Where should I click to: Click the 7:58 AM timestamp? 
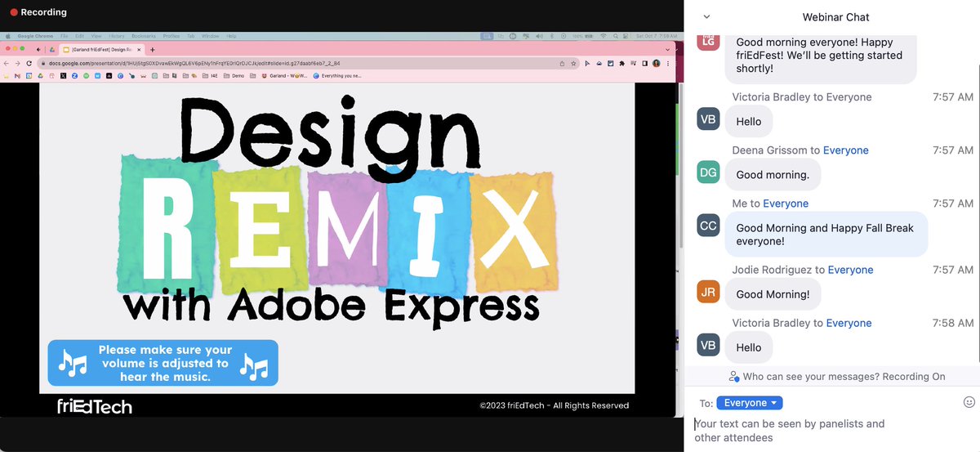coord(953,323)
